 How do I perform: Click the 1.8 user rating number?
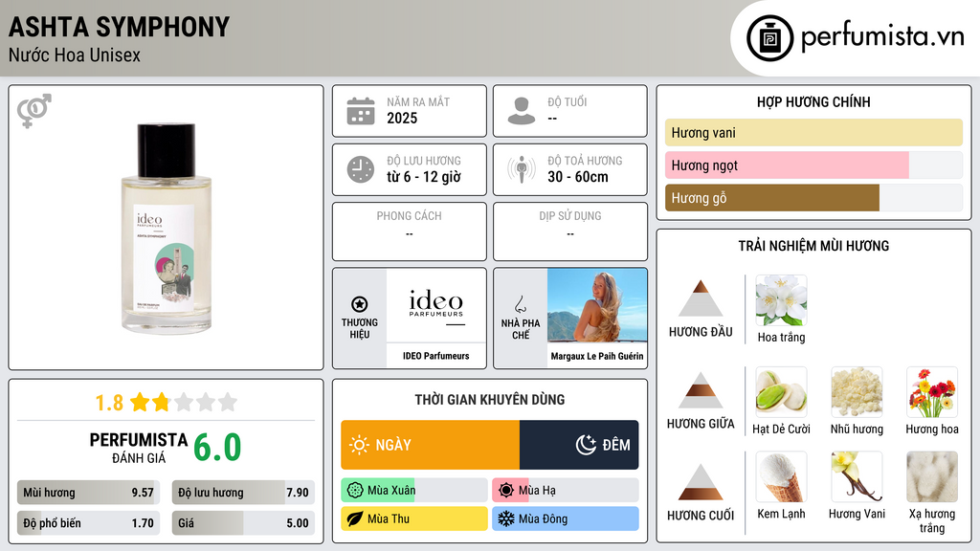[109, 403]
